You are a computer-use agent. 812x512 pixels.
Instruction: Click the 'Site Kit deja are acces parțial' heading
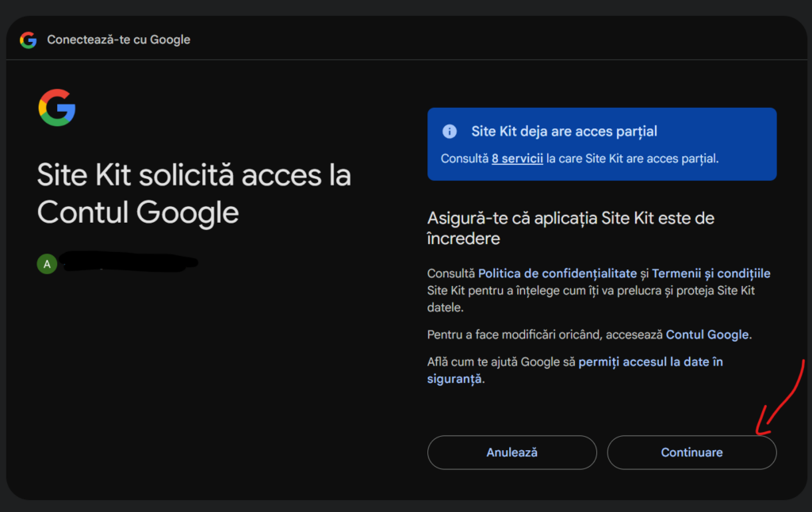(x=564, y=132)
